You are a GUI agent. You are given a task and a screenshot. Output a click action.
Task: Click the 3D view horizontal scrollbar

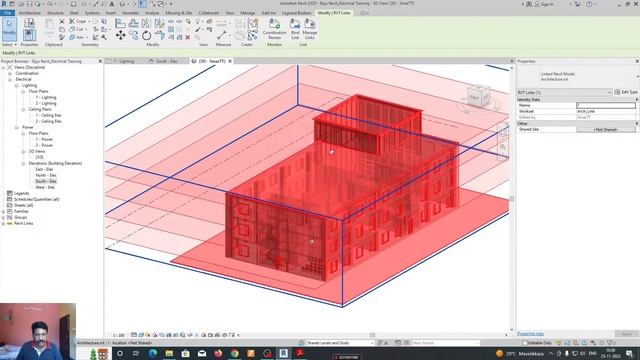pyautogui.click(x=371, y=335)
